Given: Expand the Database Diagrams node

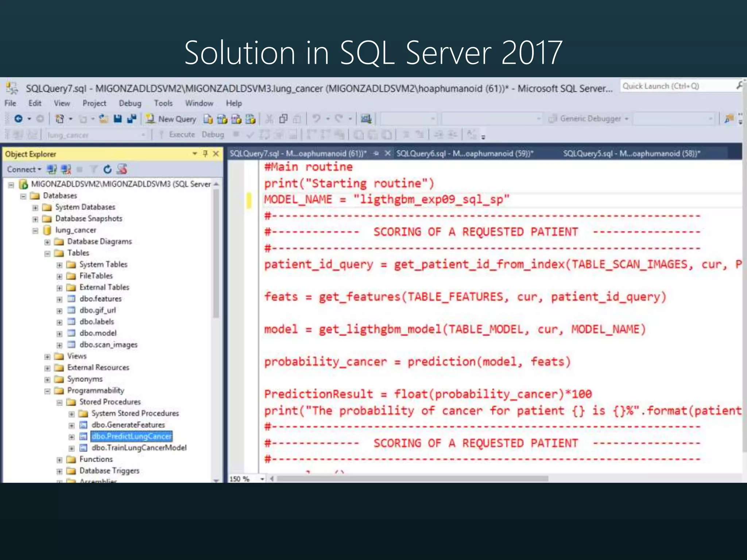Looking at the screenshot, I should pyautogui.click(x=47, y=242).
